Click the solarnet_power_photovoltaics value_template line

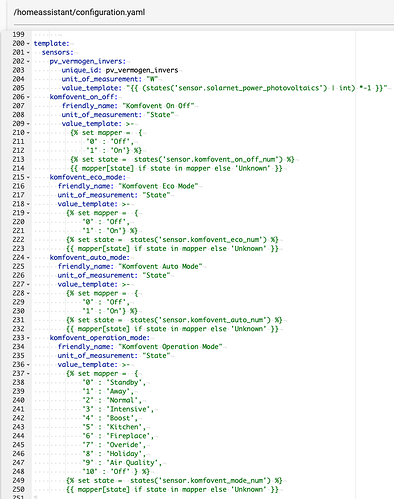click(224, 88)
